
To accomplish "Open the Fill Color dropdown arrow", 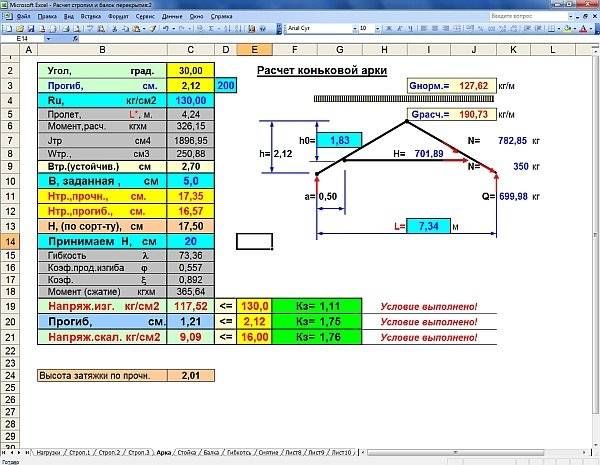I will click(x=575, y=29).
